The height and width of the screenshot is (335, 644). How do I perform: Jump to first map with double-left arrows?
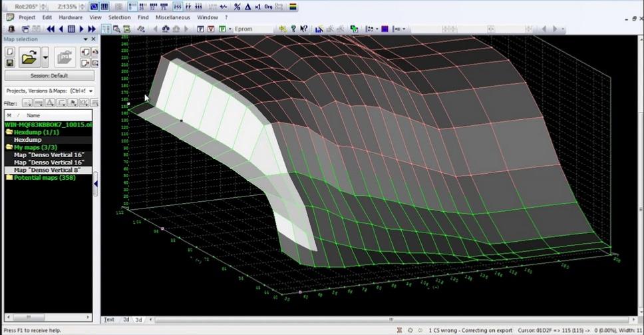coord(51,29)
